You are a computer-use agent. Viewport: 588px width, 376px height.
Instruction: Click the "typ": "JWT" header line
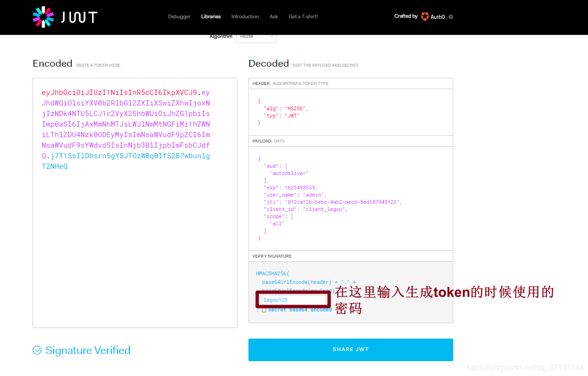click(x=282, y=116)
